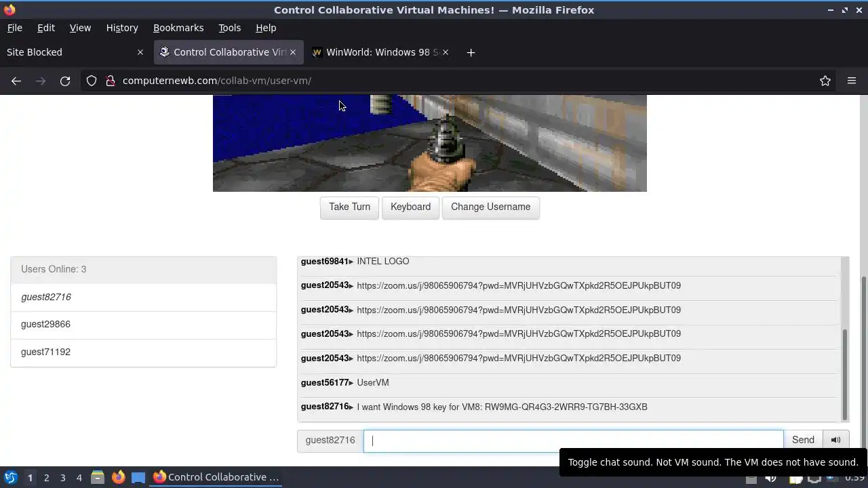
Task: Open the Firefox hamburger application menu
Action: [x=852, y=81]
